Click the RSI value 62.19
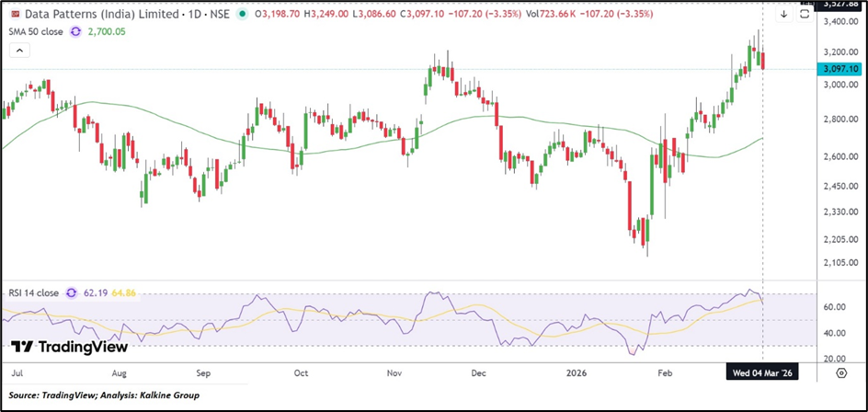Viewport: 868px width, 412px height. click(92, 292)
